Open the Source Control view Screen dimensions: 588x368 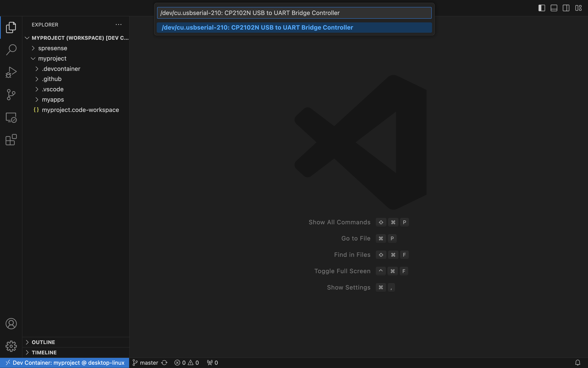(11, 95)
